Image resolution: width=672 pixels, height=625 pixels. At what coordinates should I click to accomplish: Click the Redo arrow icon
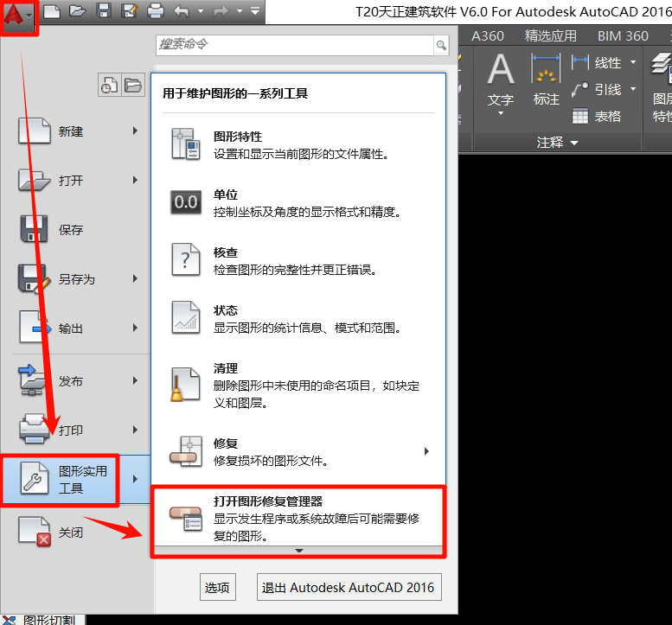[x=221, y=11]
